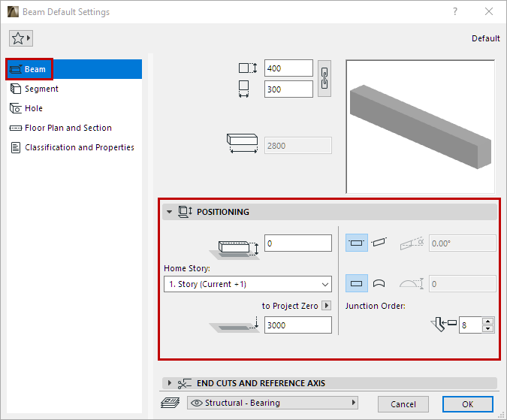The image size is (507, 420).
Task: Click the Positioning panel title text
Action: click(223, 212)
